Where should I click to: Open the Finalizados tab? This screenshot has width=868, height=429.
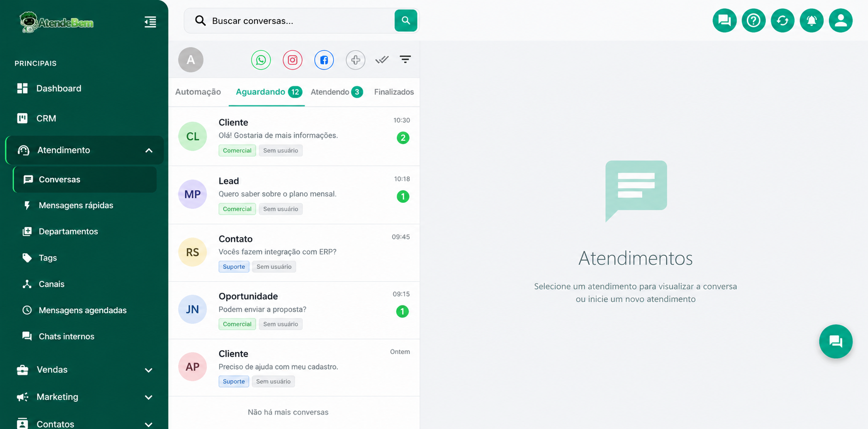click(394, 92)
